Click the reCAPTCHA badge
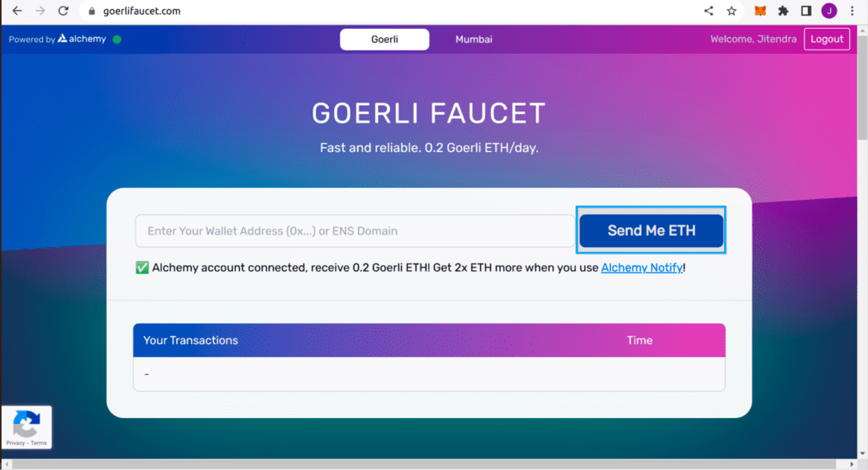Screen dimensions: 868x470 (x=26, y=426)
